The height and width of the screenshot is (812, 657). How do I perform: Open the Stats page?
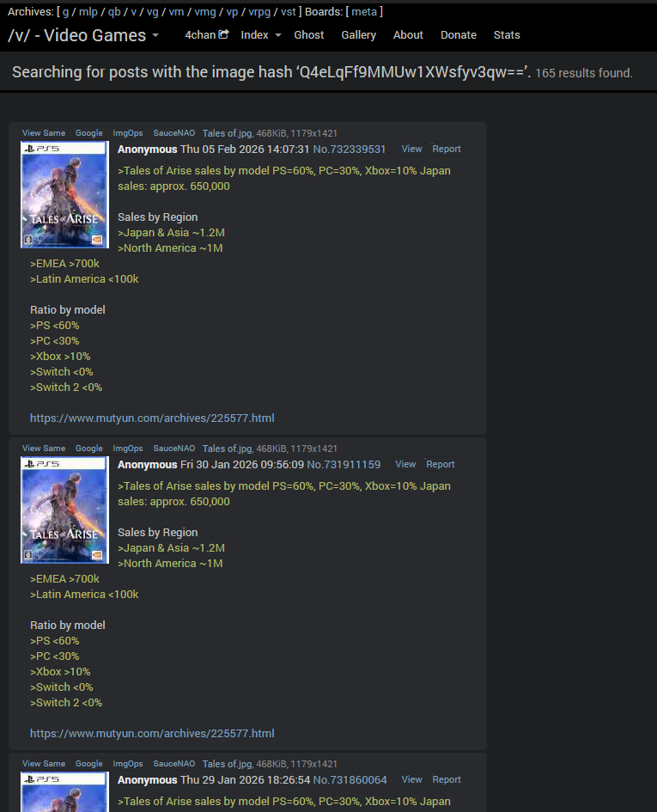(507, 34)
